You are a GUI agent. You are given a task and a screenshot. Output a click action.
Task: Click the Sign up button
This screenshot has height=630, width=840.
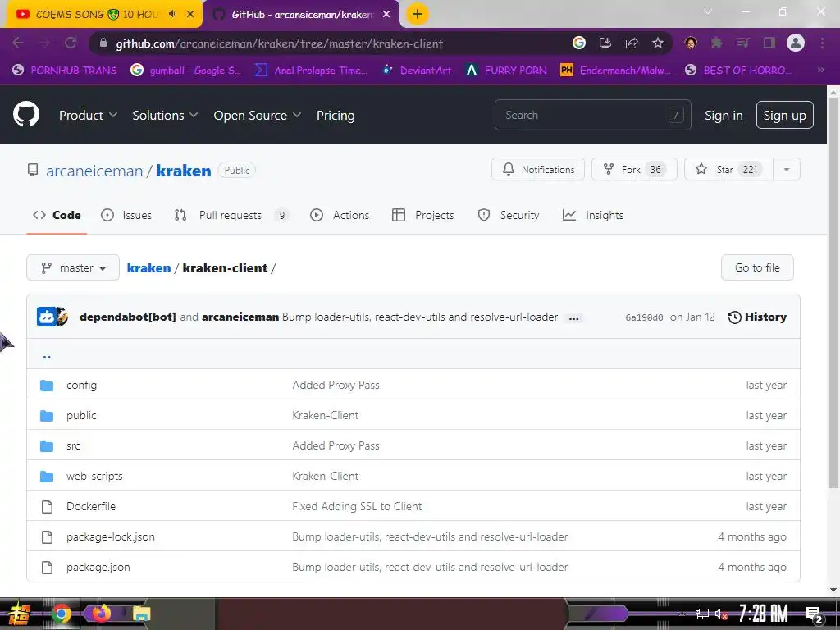(784, 115)
